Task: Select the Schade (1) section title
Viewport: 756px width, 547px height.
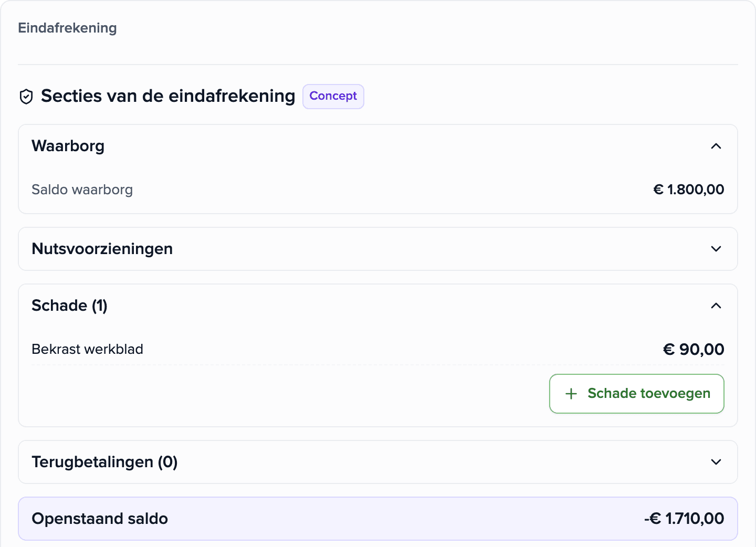Action: (x=70, y=306)
